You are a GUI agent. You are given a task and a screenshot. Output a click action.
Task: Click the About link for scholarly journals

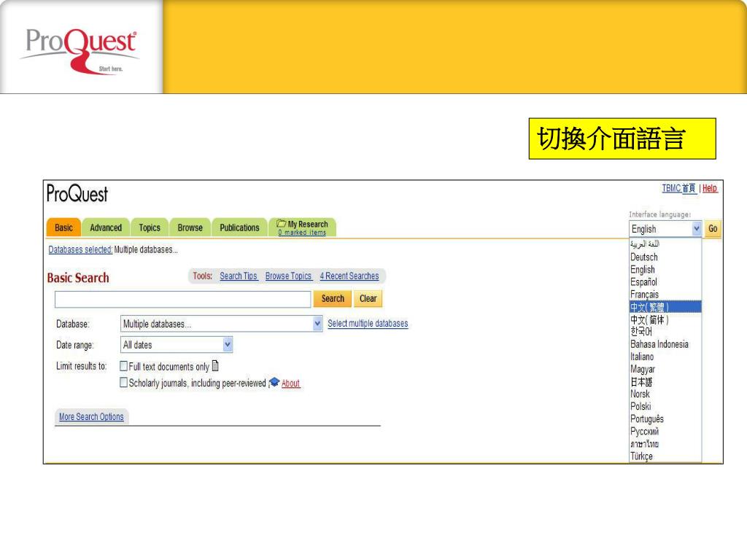290,383
